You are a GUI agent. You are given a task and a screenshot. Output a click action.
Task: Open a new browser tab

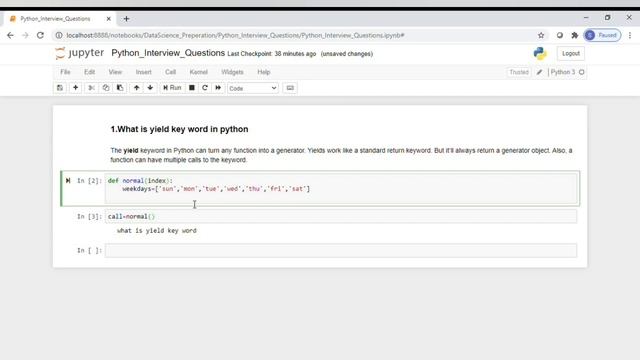pyautogui.click(x=126, y=19)
